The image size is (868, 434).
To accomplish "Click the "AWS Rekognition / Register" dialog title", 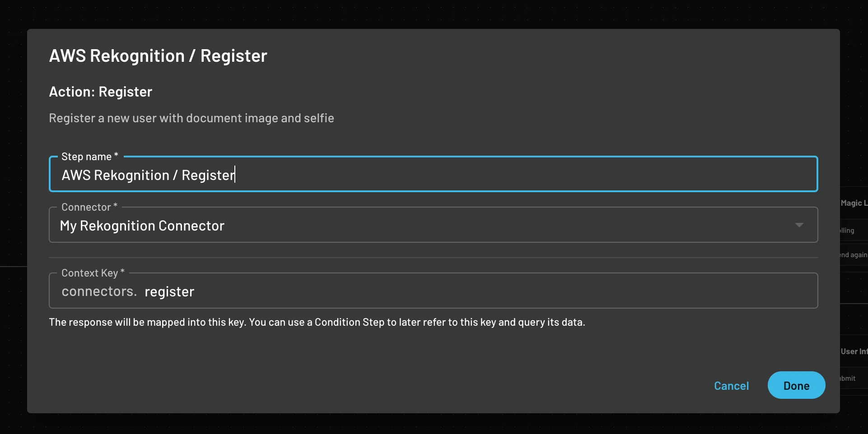I will click(158, 55).
